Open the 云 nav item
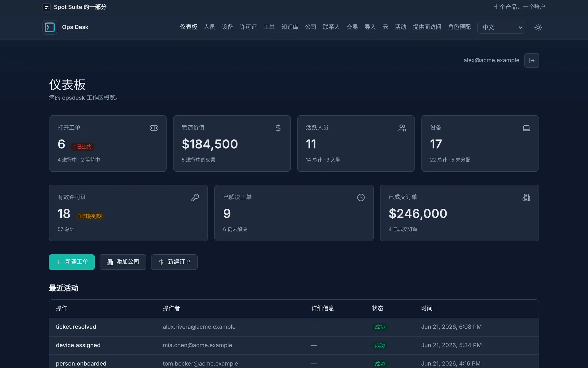This screenshot has height=368, width=588. [385, 27]
